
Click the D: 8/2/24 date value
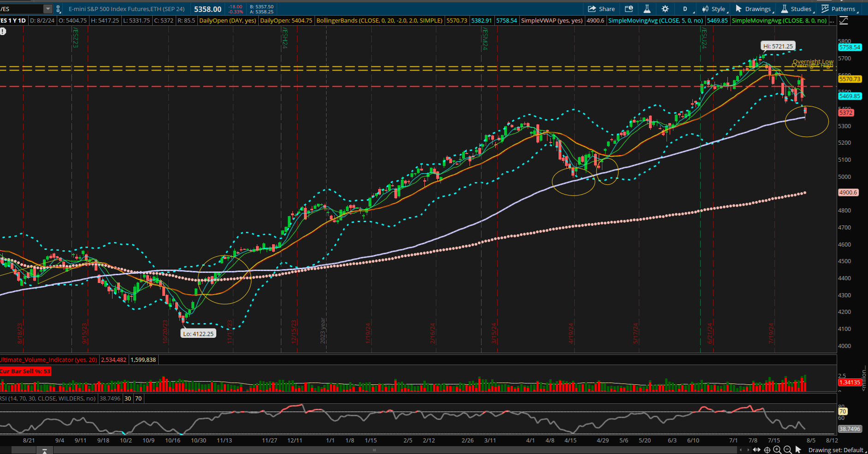coord(42,20)
